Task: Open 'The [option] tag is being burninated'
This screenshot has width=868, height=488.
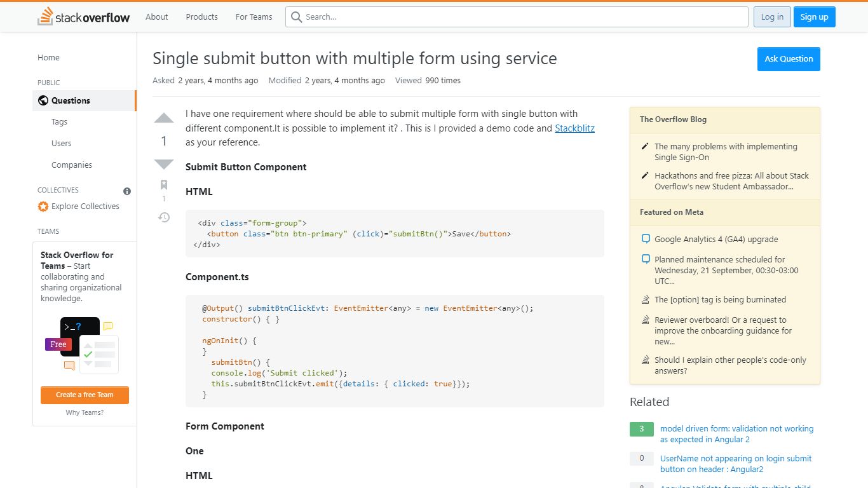Action: (720, 300)
